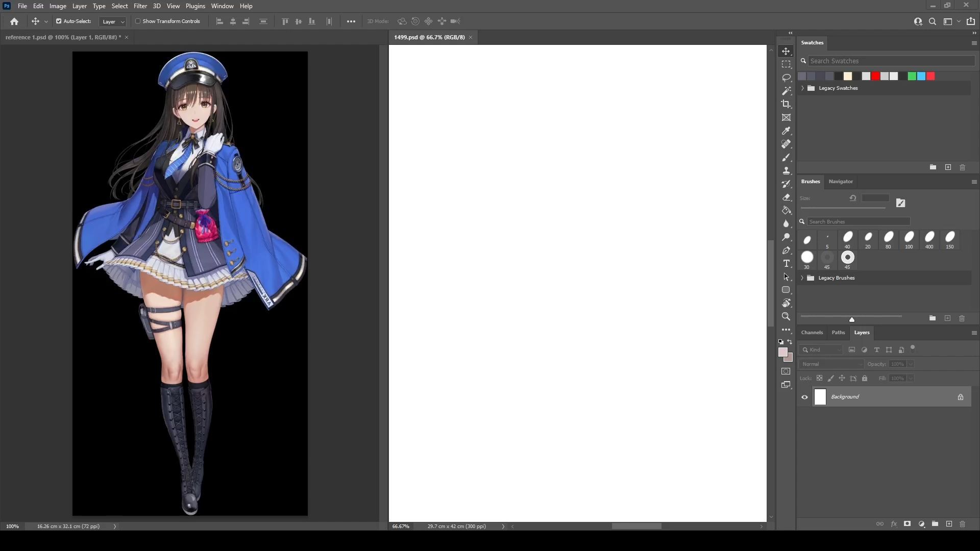Select the Rectangular Marquee tool
This screenshot has height=551, width=980.
[x=786, y=64]
